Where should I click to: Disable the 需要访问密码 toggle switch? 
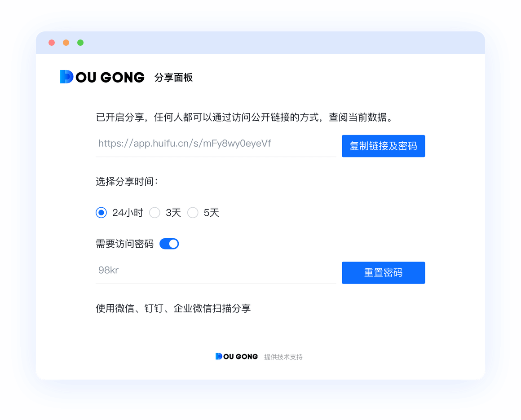point(169,244)
